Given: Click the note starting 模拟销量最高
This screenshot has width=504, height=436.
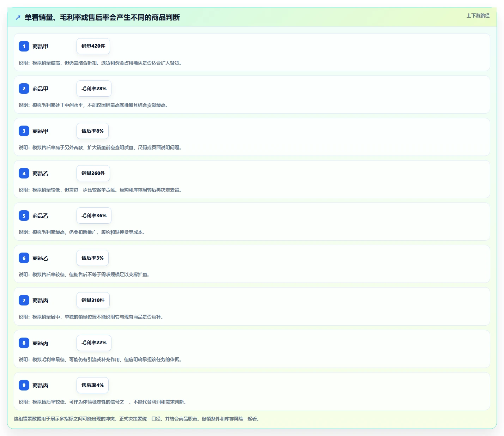Looking at the screenshot, I should [x=101, y=63].
